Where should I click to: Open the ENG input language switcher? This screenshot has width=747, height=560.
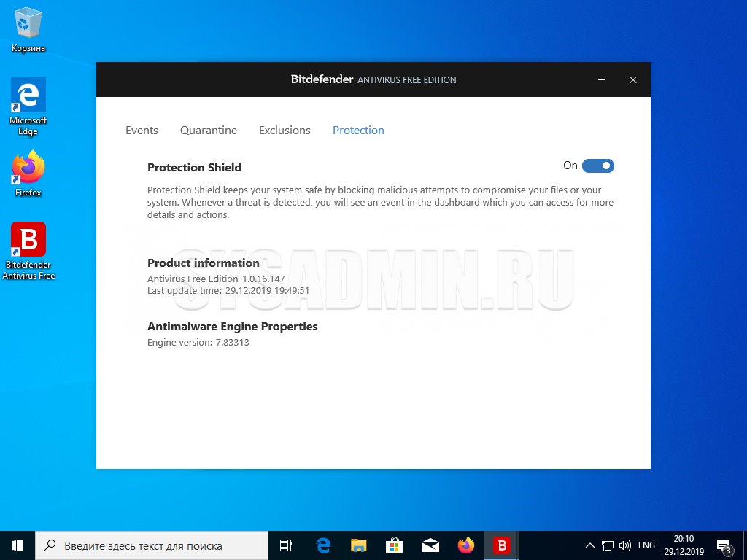[646, 545]
